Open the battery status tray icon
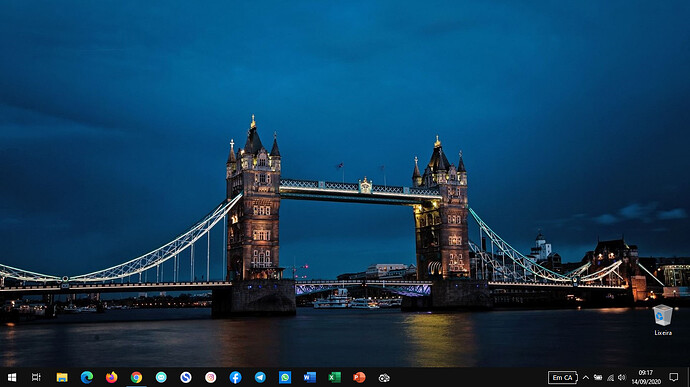 [598, 377]
